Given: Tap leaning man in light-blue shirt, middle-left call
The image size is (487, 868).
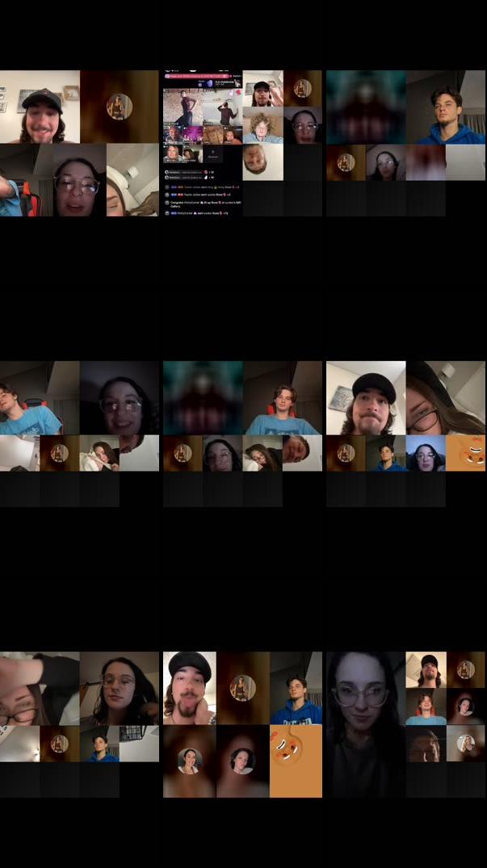Looking at the screenshot, I should click(x=40, y=397).
